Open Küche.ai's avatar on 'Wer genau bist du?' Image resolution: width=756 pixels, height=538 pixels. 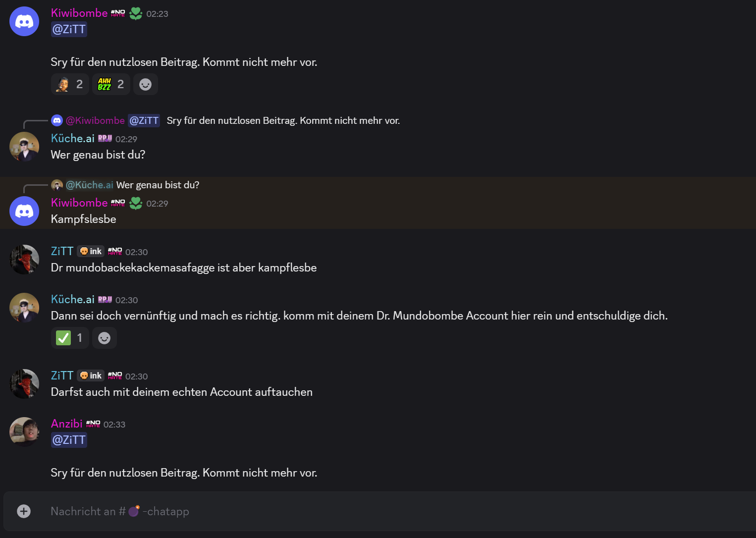tap(24, 147)
